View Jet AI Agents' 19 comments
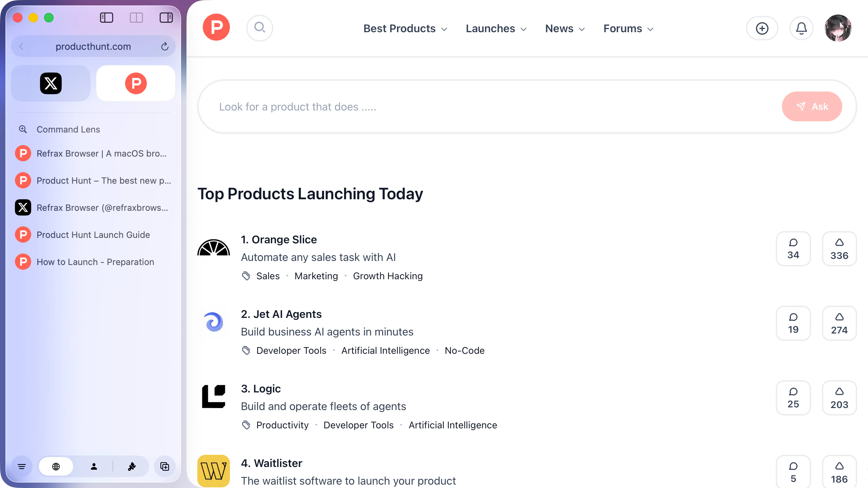This screenshot has width=868, height=488. coord(793,323)
